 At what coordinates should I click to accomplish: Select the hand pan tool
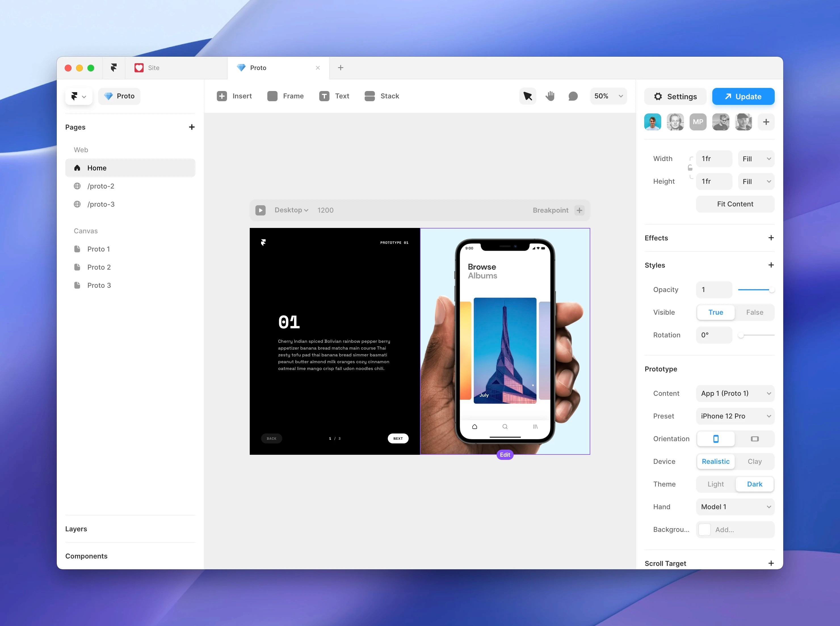click(550, 96)
